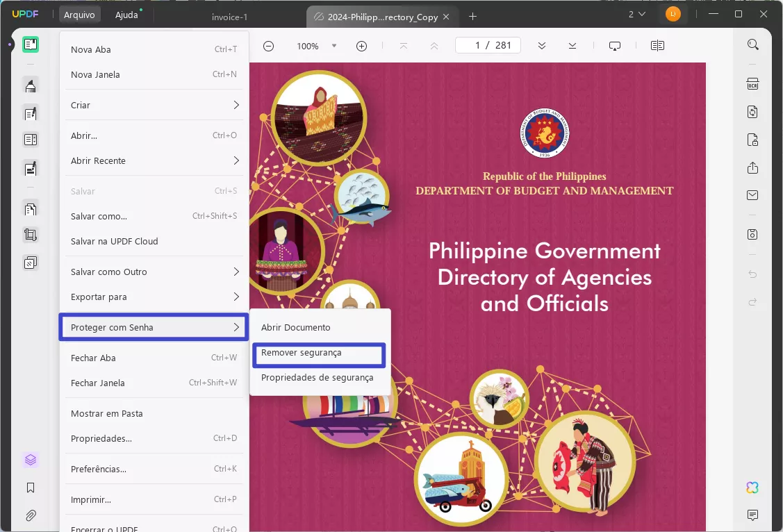The height and width of the screenshot is (532, 783).
Task: Send file by email icon
Action: coord(752,195)
